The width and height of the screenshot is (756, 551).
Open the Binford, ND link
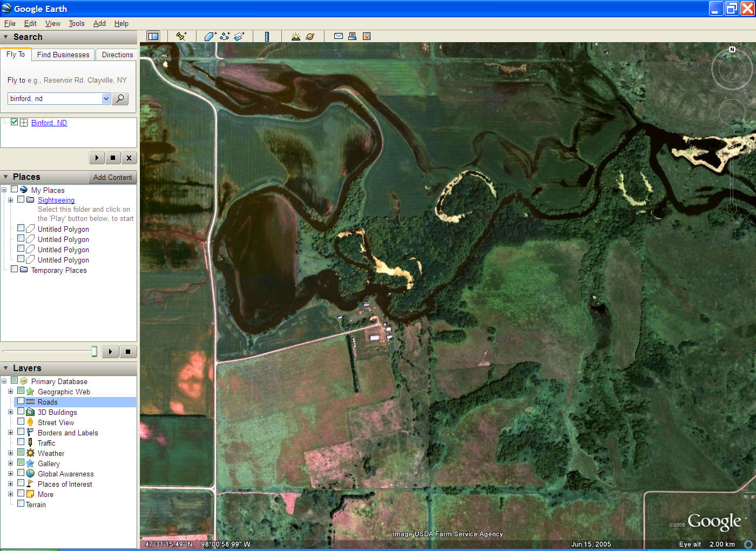pyautogui.click(x=49, y=123)
